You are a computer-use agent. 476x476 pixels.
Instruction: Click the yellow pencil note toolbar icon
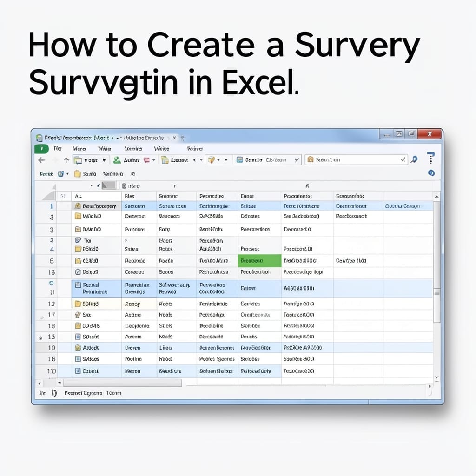point(212,160)
